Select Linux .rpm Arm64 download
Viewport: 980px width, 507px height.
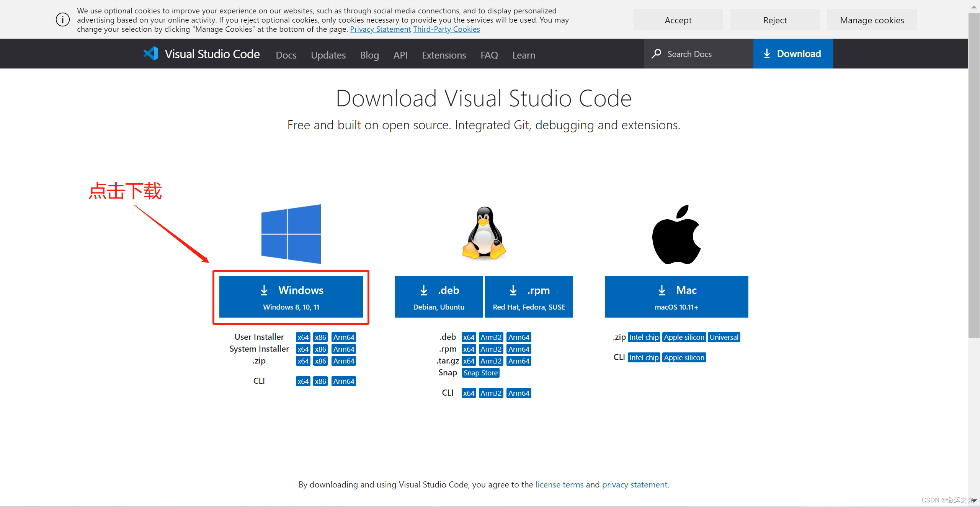coord(519,349)
